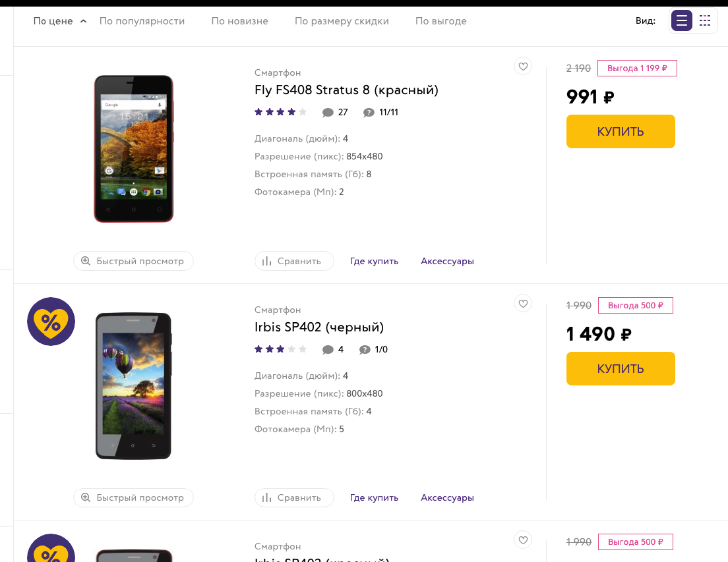Sort by discount size
Image resolution: width=728 pixels, height=562 pixels.
point(342,21)
